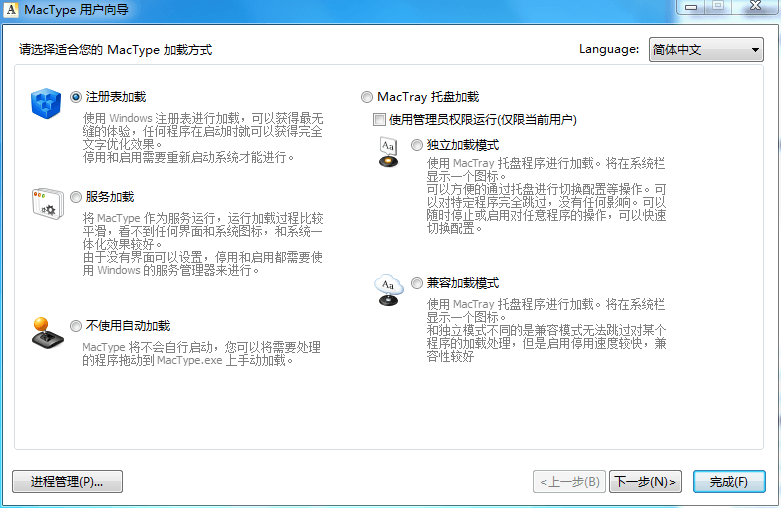This screenshot has height=508, width=781.
Task: Click the compatible mode cloud Aa icon
Action: click(389, 289)
